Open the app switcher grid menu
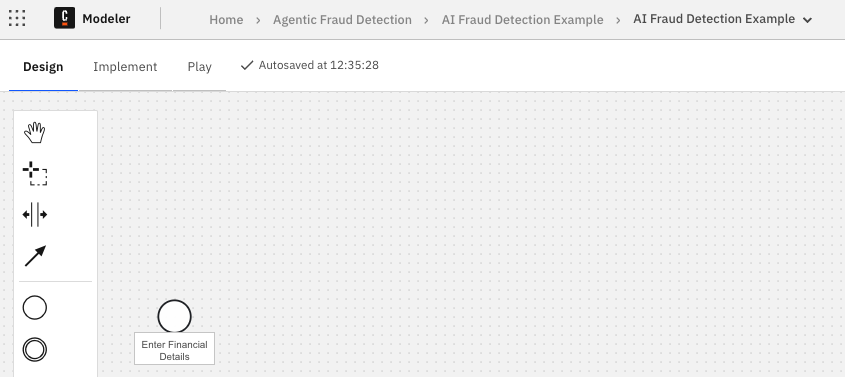The height and width of the screenshot is (377, 845). click(17, 18)
